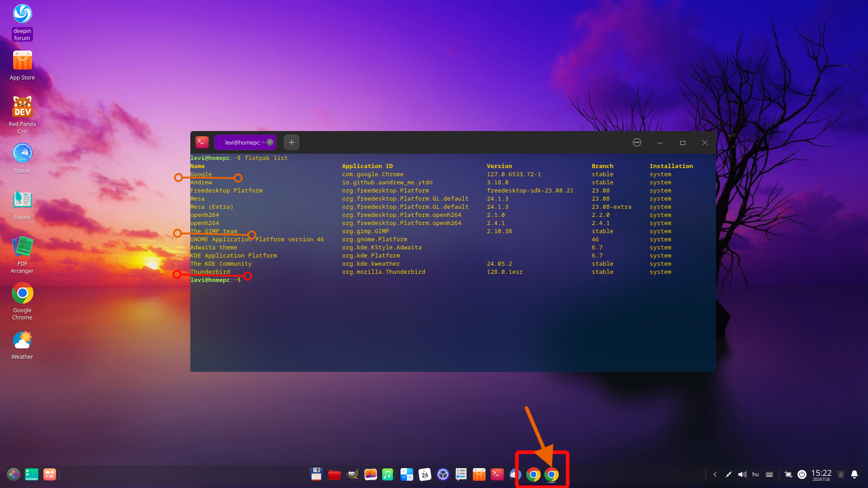Open the green music player in the dock
Image resolution: width=868 pixels, height=488 pixels.
point(388,474)
